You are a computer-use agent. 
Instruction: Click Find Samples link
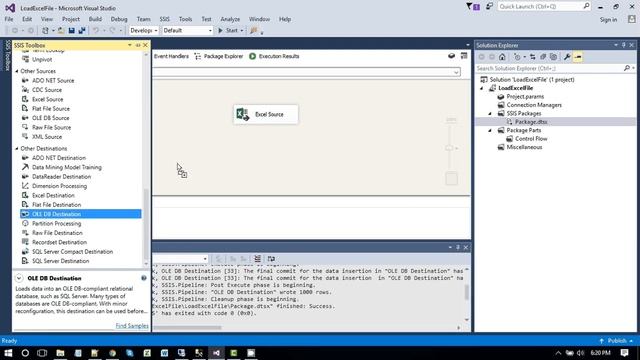tap(132, 326)
